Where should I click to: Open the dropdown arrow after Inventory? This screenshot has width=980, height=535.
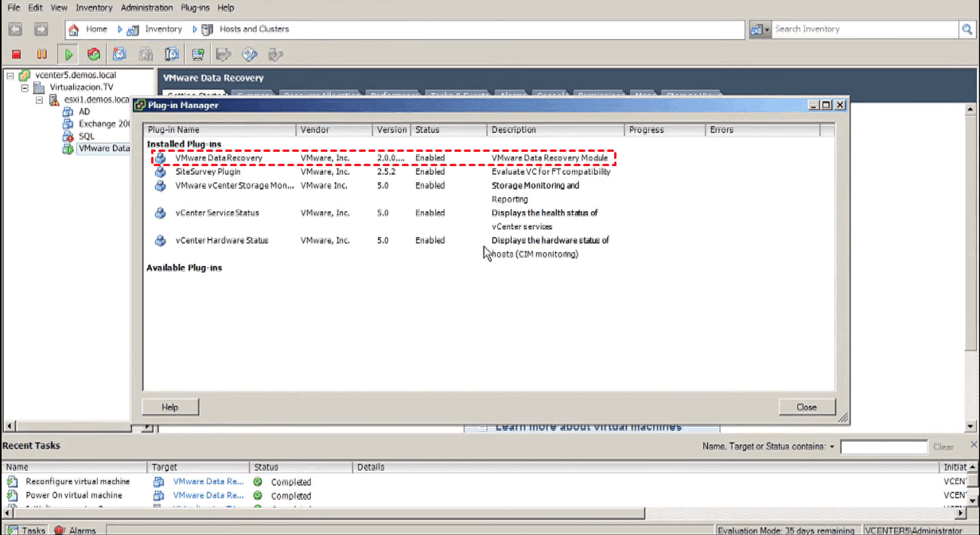[194, 29]
